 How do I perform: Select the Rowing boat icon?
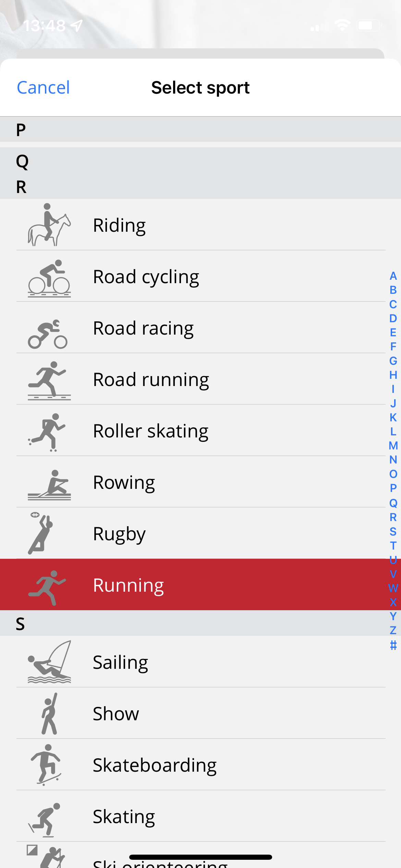point(49,485)
